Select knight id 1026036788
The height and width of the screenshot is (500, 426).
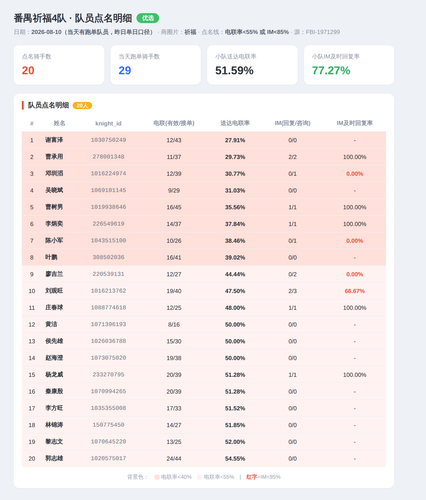coord(108,341)
